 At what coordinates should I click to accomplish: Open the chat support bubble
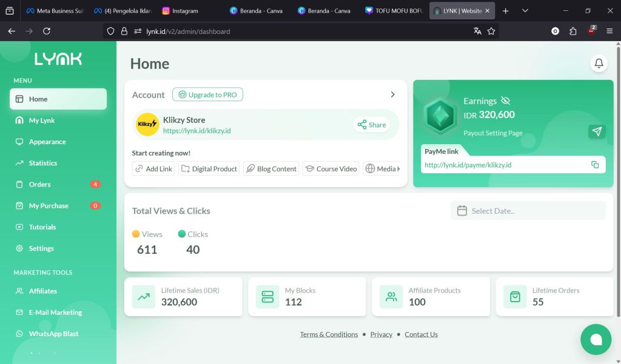tap(596, 339)
